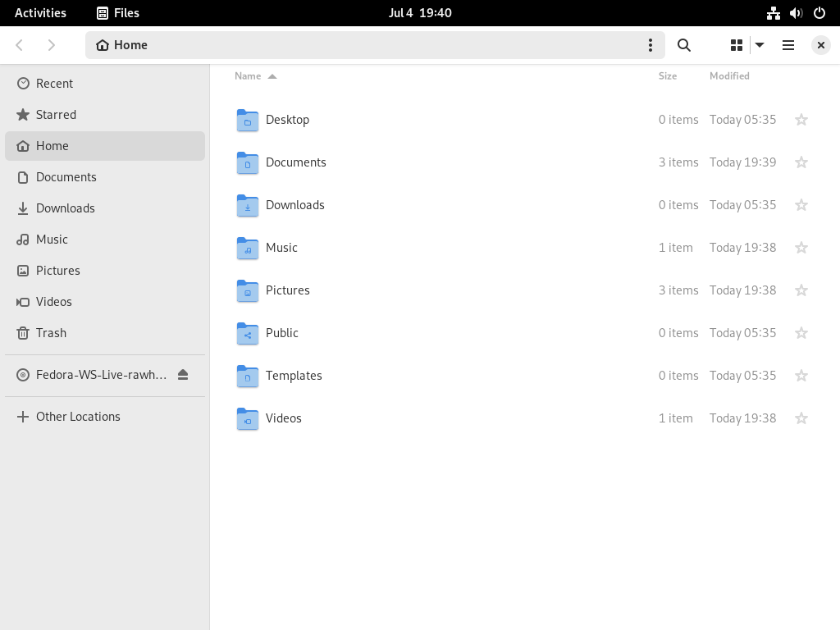Viewport: 840px width, 630px height.
Task: Sort by the Size column header
Action: [x=668, y=76]
